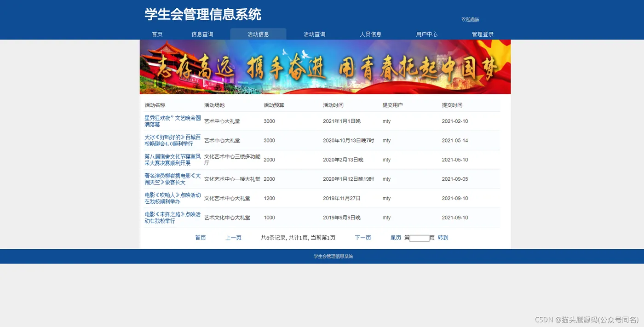Click the submit date 2021-02-10

pyautogui.click(x=455, y=121)
